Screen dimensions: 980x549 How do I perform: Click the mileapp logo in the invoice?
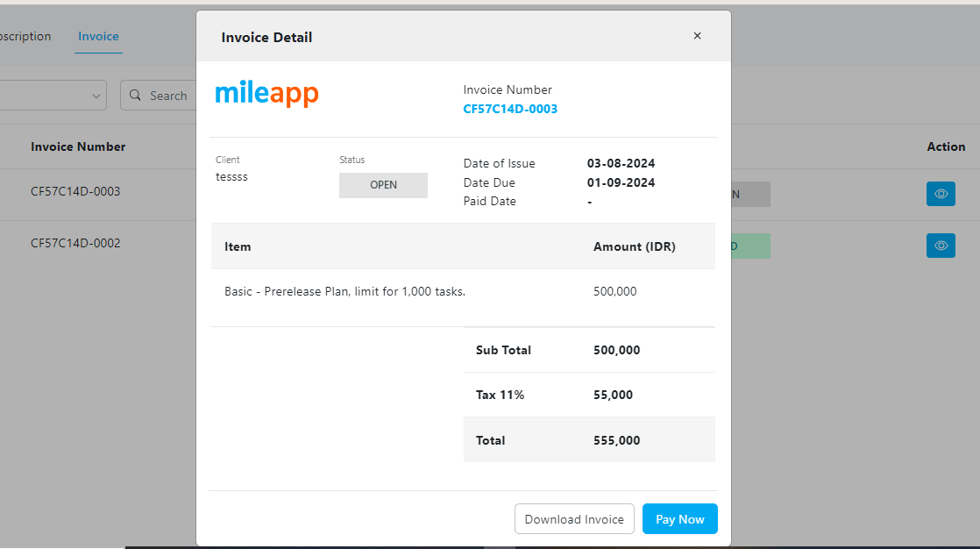coord(266,93)
